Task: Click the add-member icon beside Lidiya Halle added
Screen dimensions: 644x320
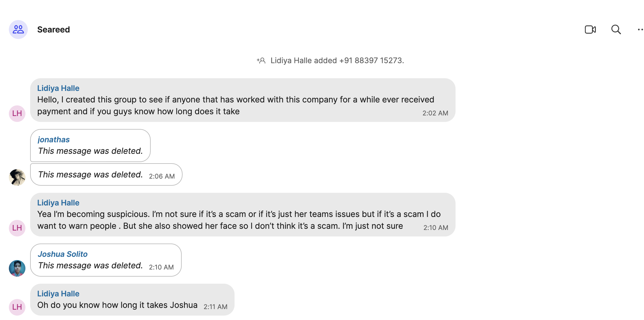Action: click(261, 61)
